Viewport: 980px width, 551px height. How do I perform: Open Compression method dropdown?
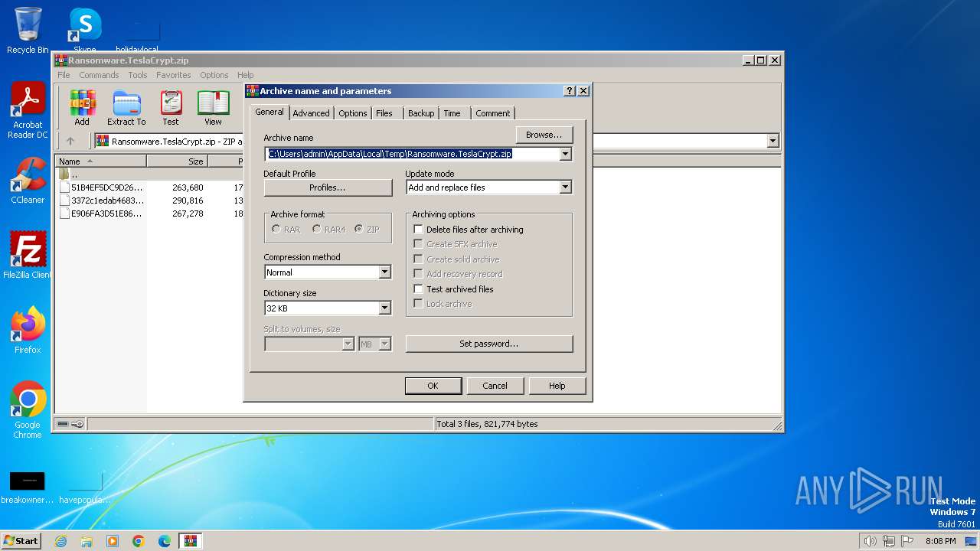384,272
